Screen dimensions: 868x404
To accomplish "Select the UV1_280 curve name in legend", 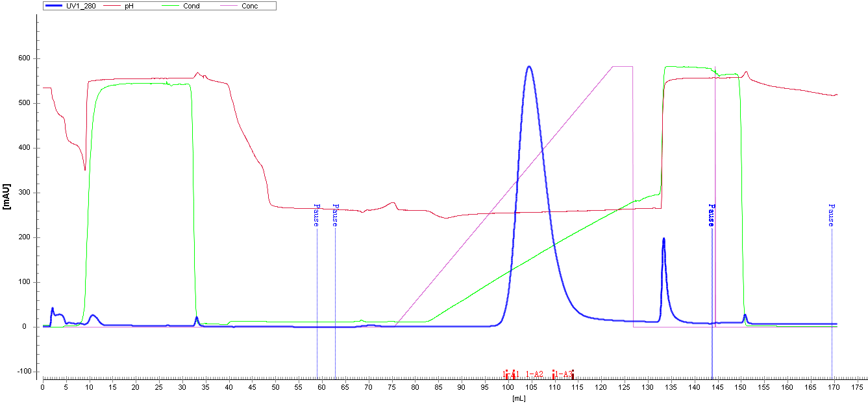I will (x=81, y=6).
